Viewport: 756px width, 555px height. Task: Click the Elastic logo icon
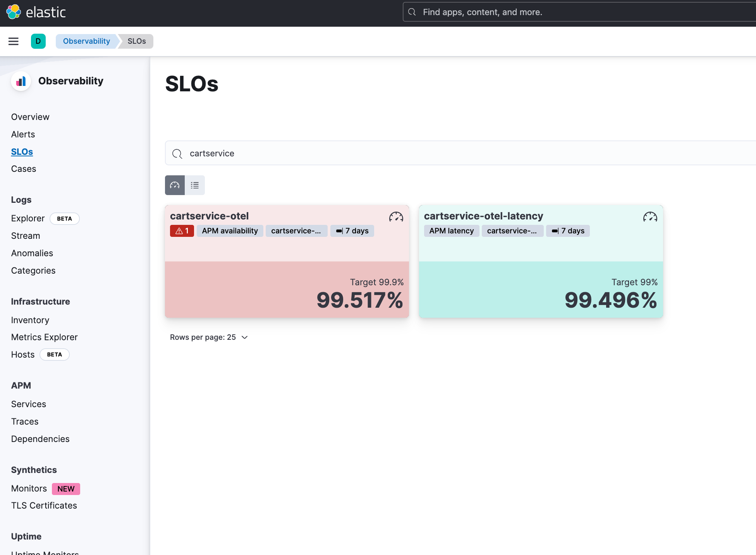14,12
